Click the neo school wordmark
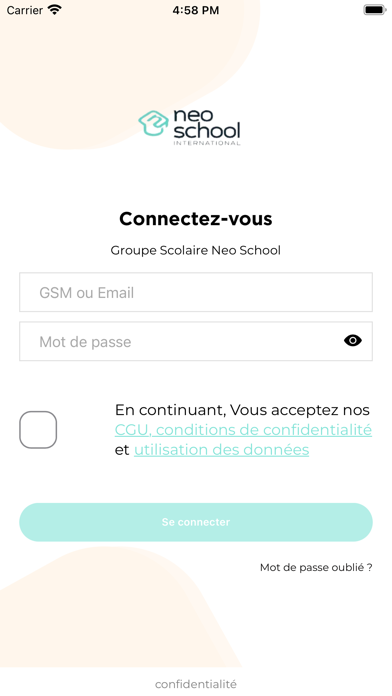 [x=206, y=123]
